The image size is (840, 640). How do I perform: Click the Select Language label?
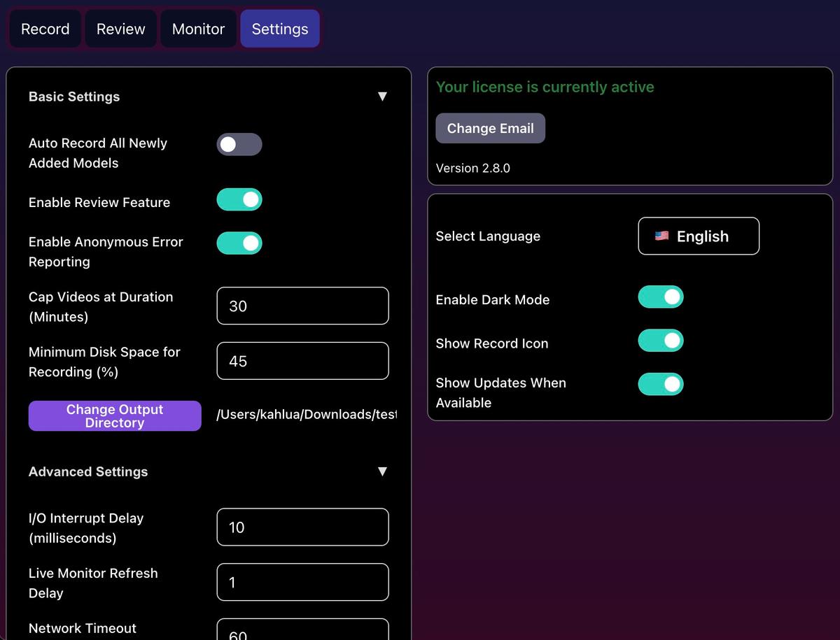488,236
